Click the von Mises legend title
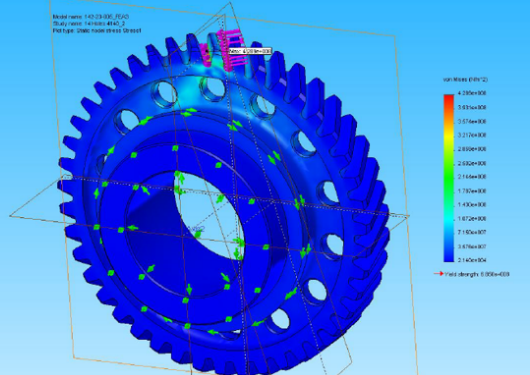Screen dimensions: 530x375 (x=465, y=79)
